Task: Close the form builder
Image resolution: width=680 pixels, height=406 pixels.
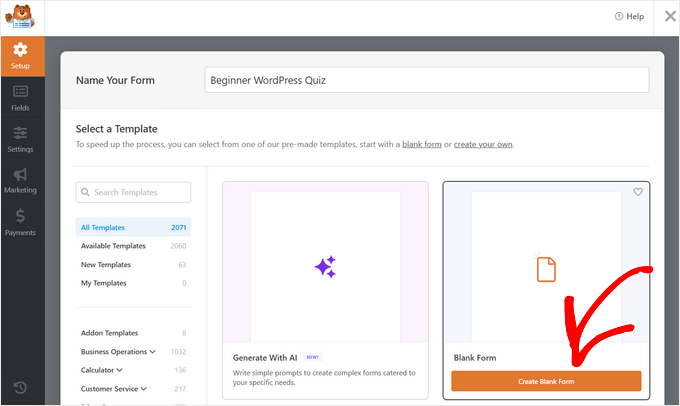Action: click(669, 16)
